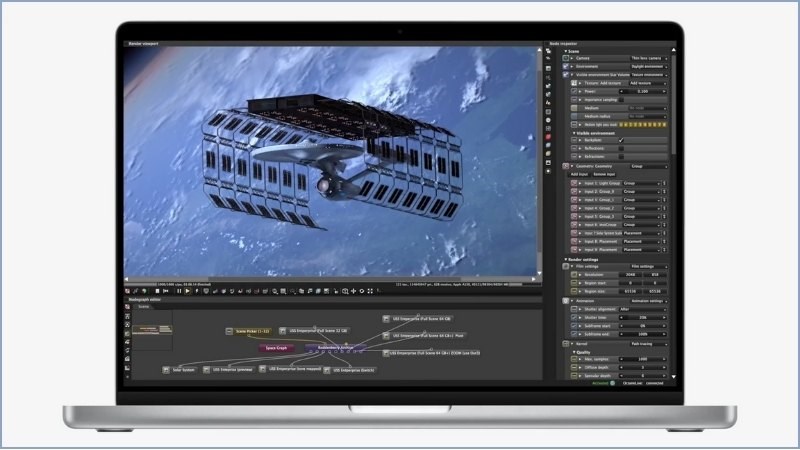Image resolution: width=800 pixels, height=450 pixels.
Task: Switch to the Scene tab in Nodegraph editor
Action: coord(143,307)
